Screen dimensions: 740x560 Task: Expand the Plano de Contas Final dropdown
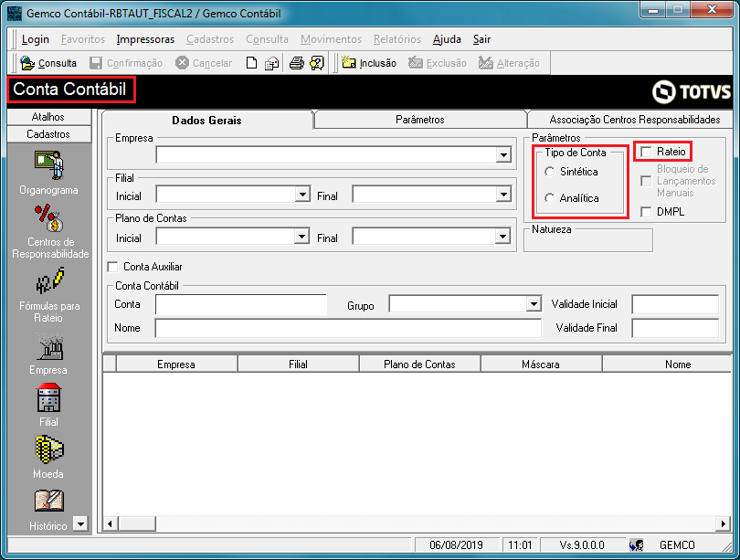[x=503, y=236]
